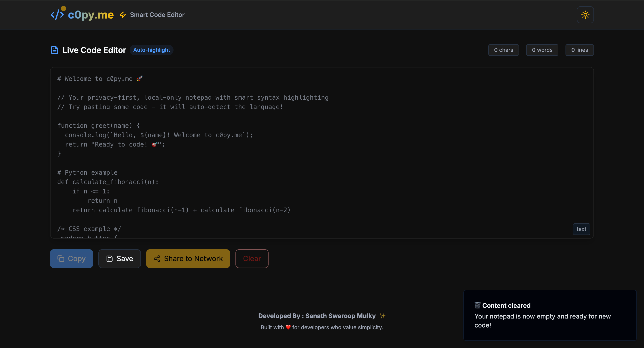The width and height of the screenshot is (644, 348).
Task: Click the '/* CSS example */' line
Action: point(89,229)
